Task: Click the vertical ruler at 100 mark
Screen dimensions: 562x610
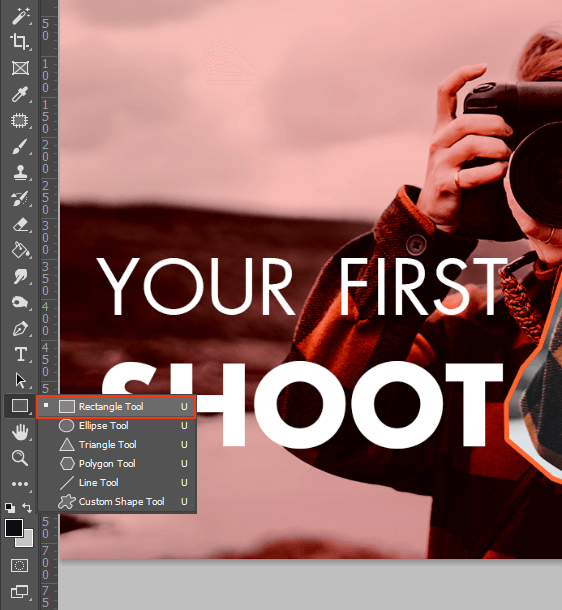Action: (46, 75)
